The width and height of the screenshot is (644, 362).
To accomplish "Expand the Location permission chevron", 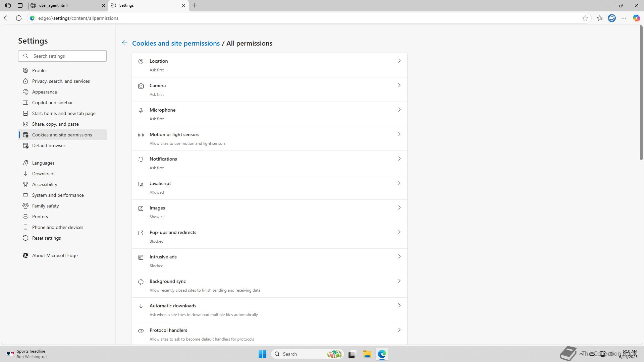I will point(399,61).
